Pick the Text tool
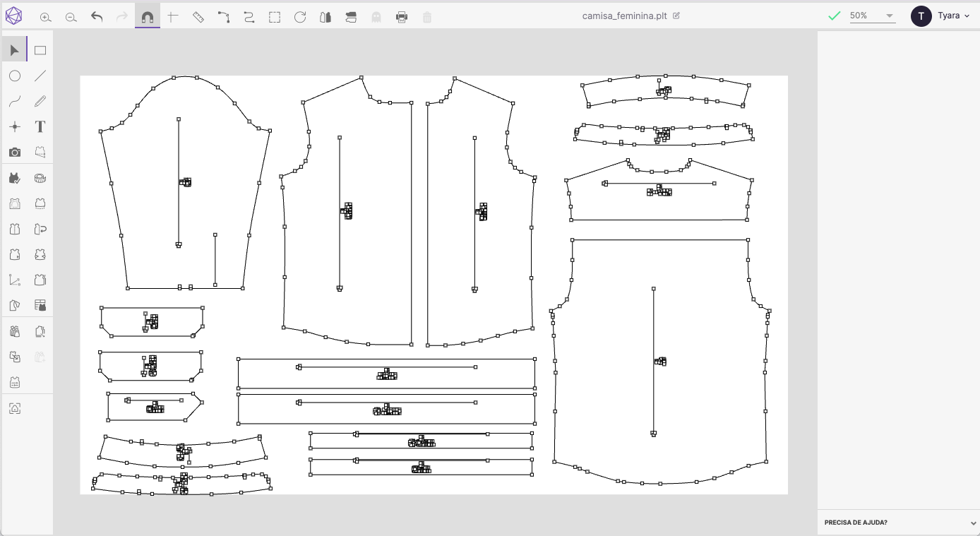Image resolution: width=980 pixels, height=536 pixels. click(x=40, y=126)
